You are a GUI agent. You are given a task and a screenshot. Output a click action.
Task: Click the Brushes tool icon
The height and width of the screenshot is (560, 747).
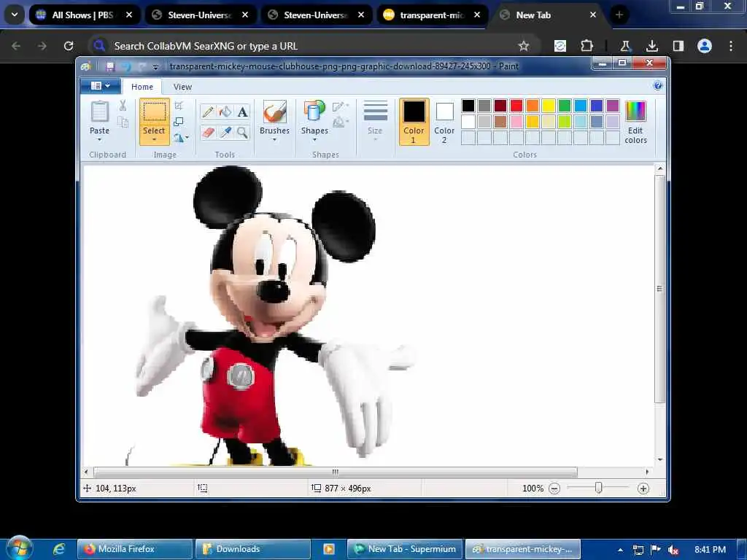[x=274, y=112]
